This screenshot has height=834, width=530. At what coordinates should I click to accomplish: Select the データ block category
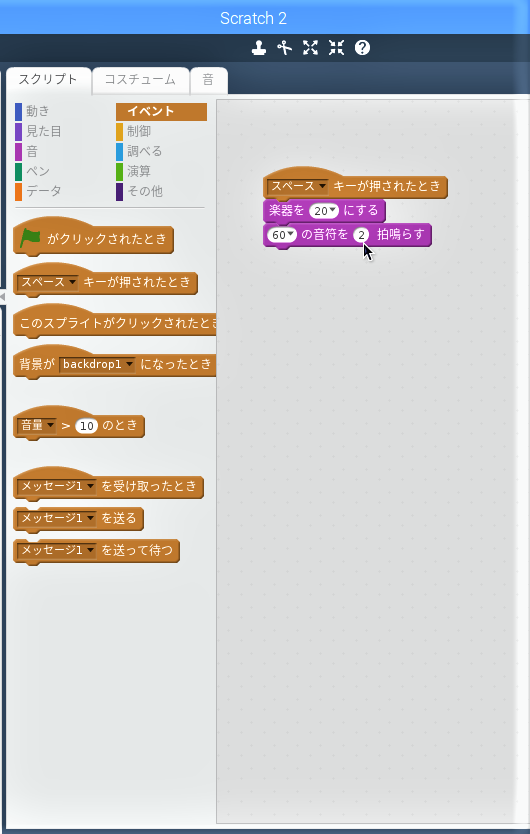38,191
